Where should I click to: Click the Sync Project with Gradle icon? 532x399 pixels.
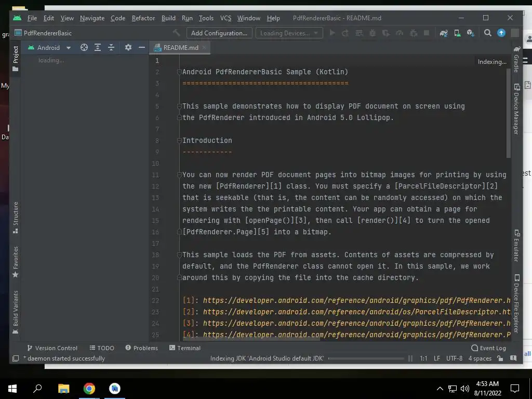pos(444,33)
